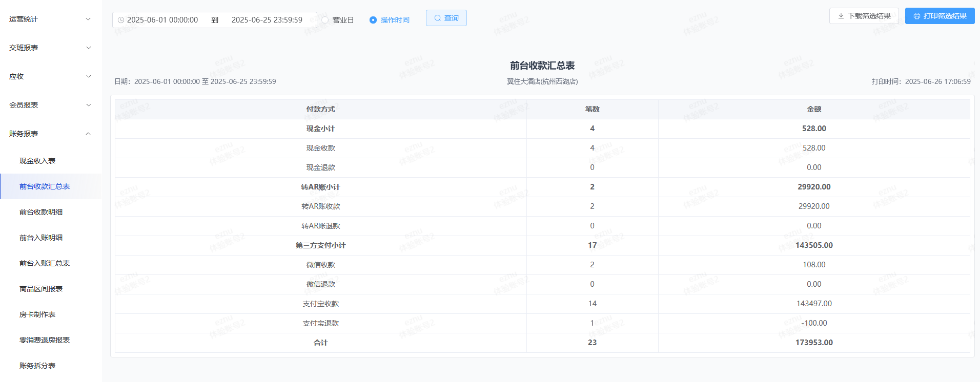Click the search magnifier icon in 查询 button
Screen dimensions: 980x382
click(438, 18)
